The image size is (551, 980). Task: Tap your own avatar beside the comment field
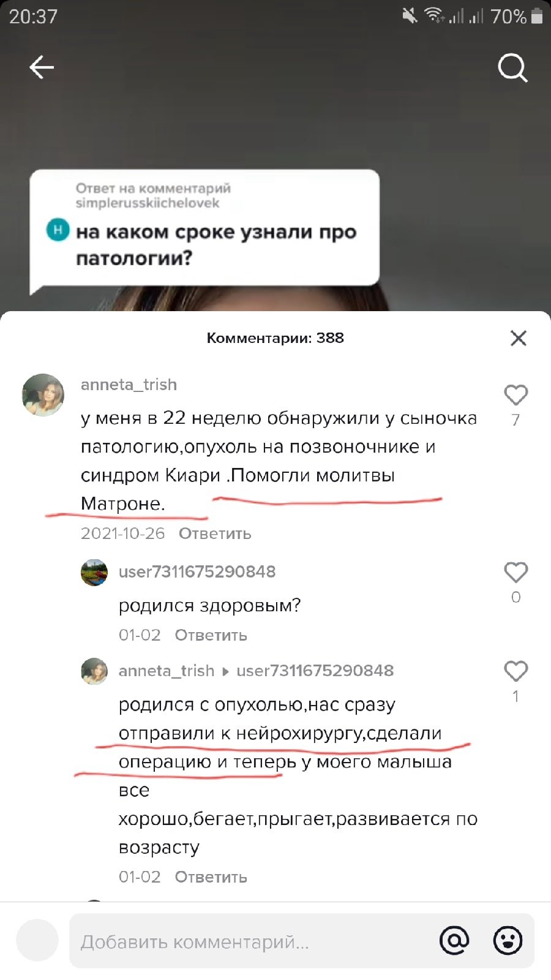[37, 940]
